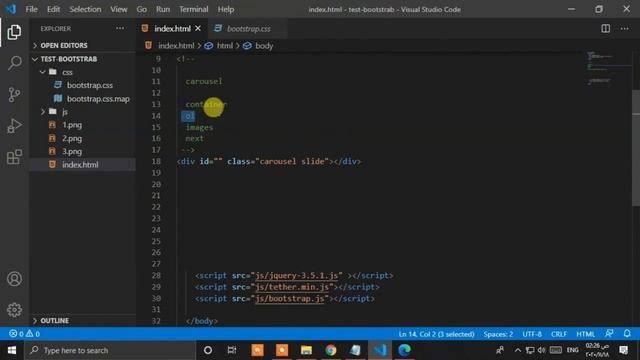Open Microsoft Edge from the taskbar
The height and width of the screenshot is (360, 640).
[404, 350]
